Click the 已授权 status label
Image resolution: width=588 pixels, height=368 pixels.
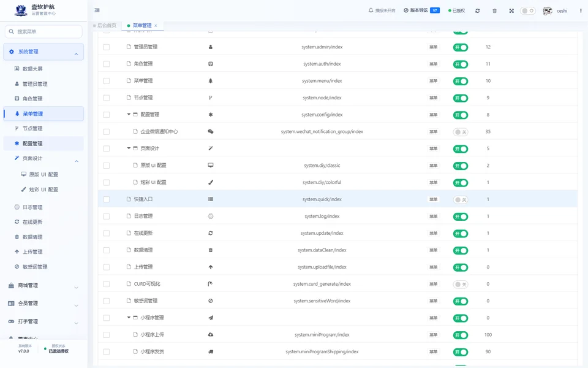coord(456,11)
